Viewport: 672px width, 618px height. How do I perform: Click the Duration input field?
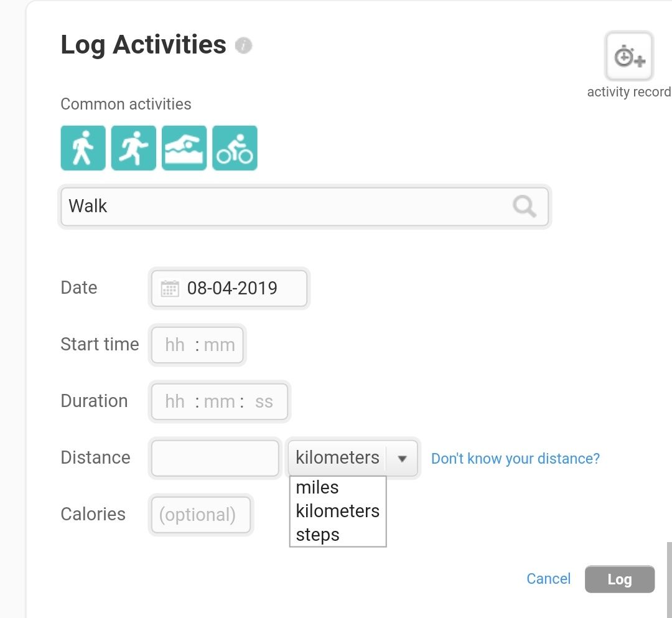click(x=220, y=401)
